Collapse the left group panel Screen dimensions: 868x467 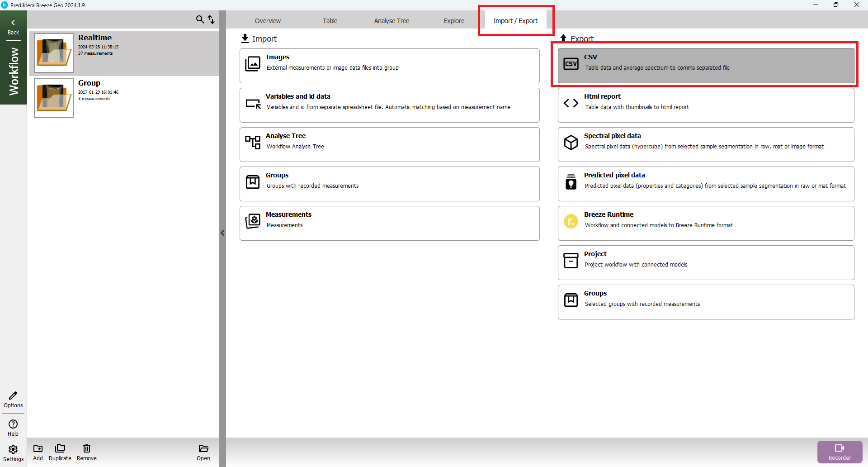222,233
